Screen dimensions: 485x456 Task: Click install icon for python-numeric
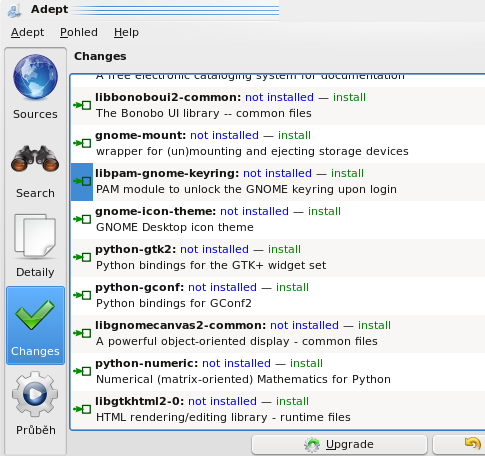click(82, 371)
